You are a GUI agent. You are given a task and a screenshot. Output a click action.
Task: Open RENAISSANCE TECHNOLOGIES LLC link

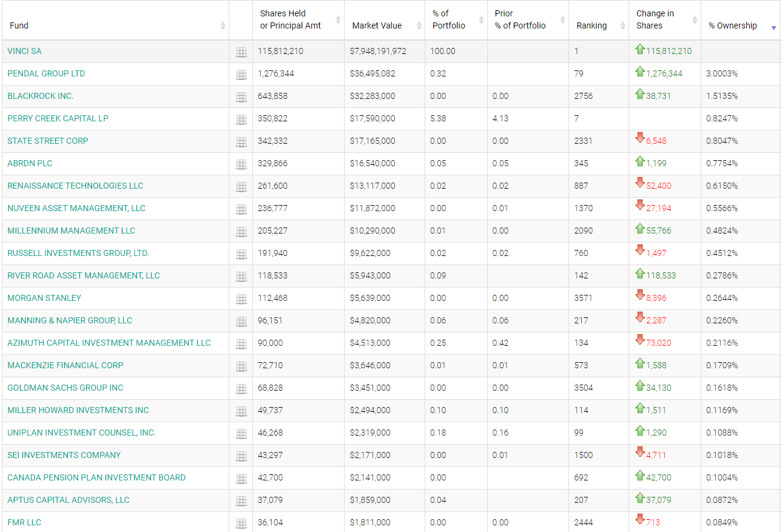pos(75,186)
